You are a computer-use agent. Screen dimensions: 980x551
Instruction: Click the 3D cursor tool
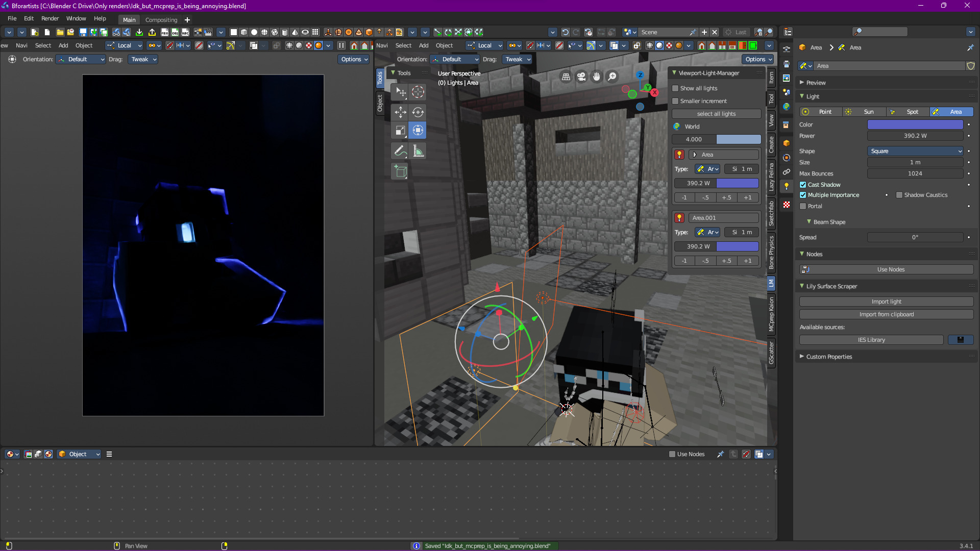pos(418,92)
